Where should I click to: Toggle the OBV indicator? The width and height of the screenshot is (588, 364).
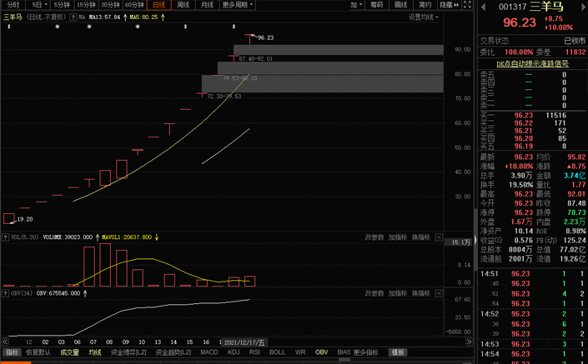pyautogui.click(x=321, y=352)
